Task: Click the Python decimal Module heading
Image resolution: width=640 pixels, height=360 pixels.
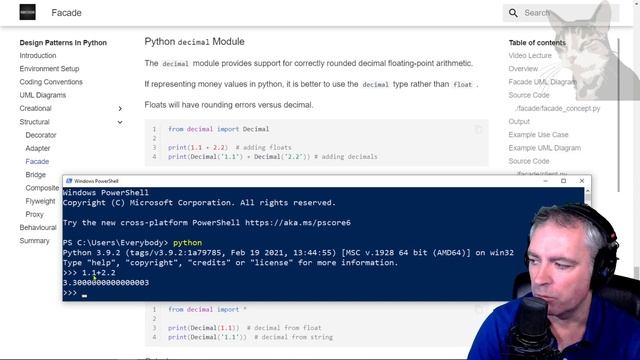Action: click(x=194, y=42)
